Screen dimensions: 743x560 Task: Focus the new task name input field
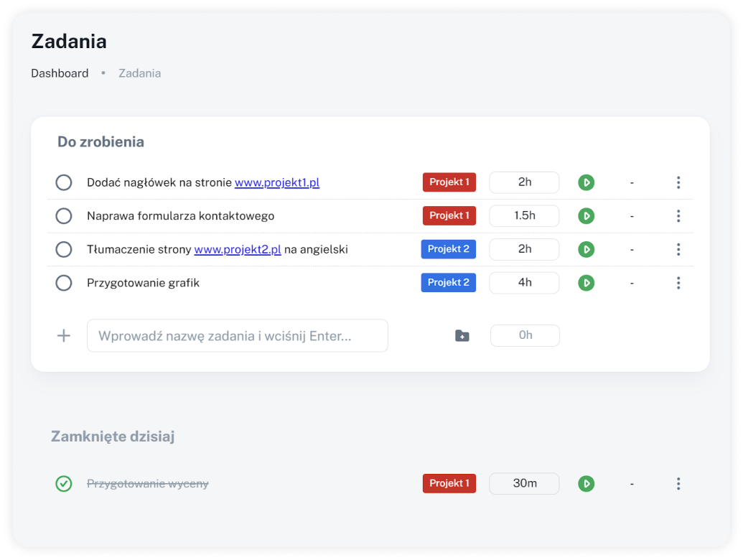click(237, 336)
